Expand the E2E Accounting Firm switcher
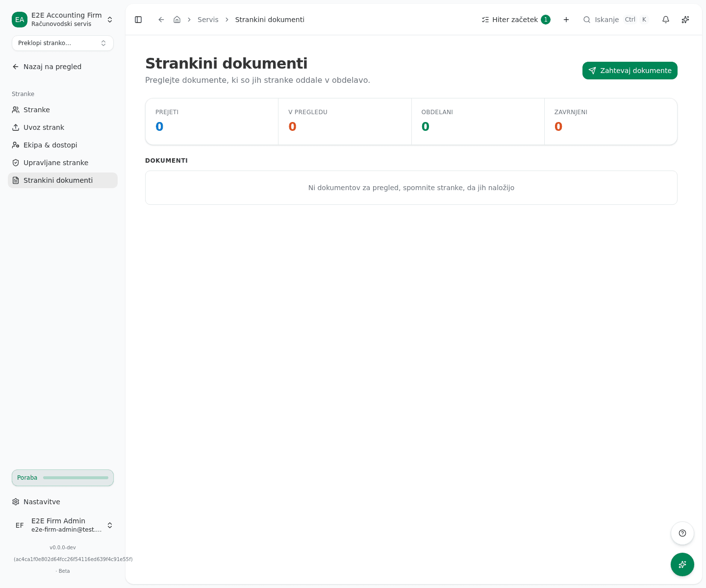Screen dimensions: 706x588 click(x=63, y=20)
